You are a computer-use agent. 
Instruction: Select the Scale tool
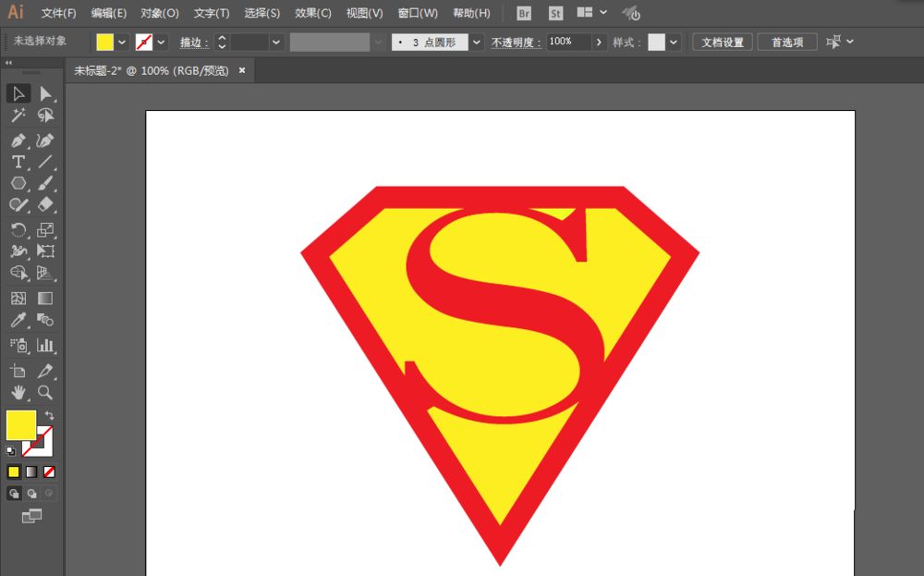[x=45, y=230]
